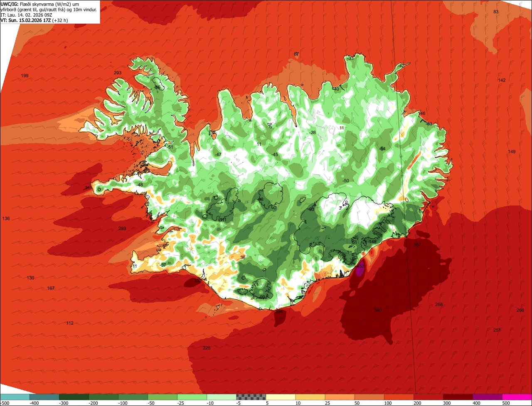Screen dimensions: 532x406
Task: Choose the 200 to 300 red legend swatch
Action: [x=428, y=397]
